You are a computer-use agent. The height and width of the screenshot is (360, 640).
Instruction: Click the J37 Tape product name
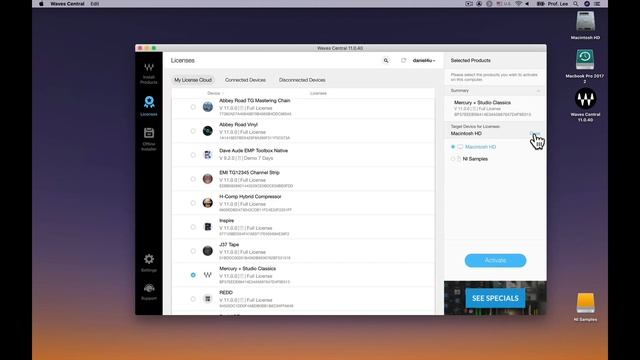[229, 244]
